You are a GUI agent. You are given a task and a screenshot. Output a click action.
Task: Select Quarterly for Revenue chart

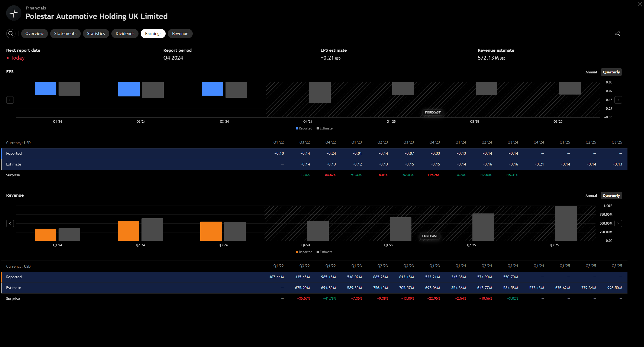coord(611,196)
